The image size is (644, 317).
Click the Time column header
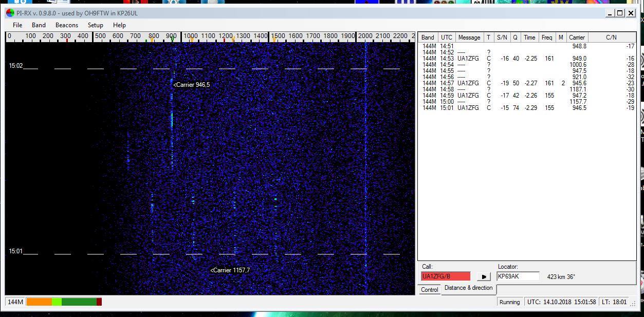pyautogui.click(x=529, y=37)
